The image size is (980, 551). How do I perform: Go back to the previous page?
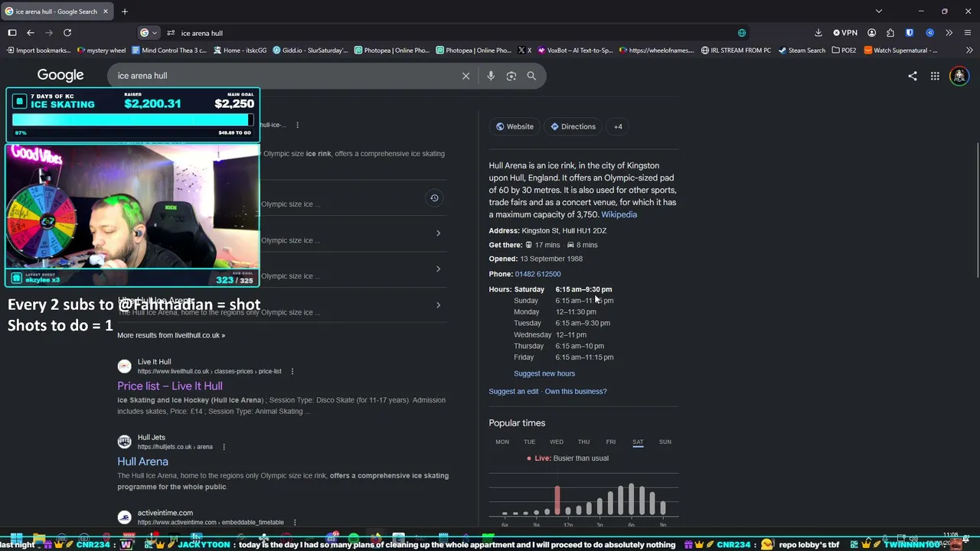click(31, 33)
